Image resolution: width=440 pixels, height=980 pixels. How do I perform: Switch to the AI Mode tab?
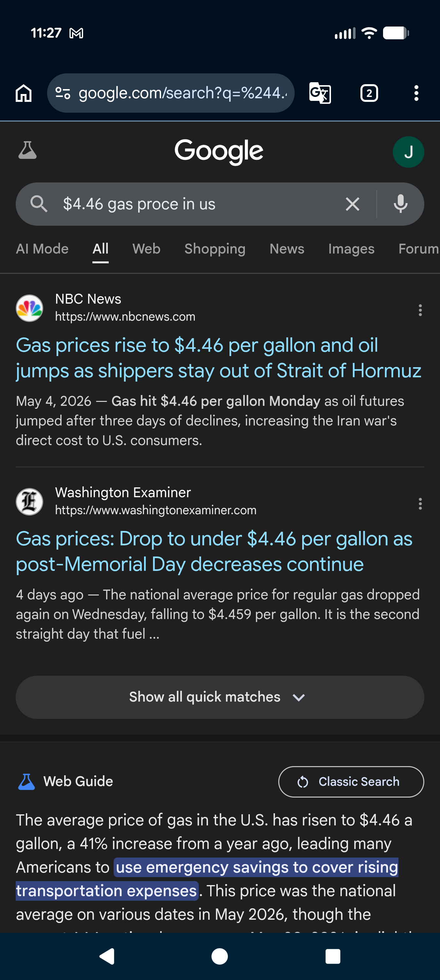pyautogui.click(x=42, y=249)
